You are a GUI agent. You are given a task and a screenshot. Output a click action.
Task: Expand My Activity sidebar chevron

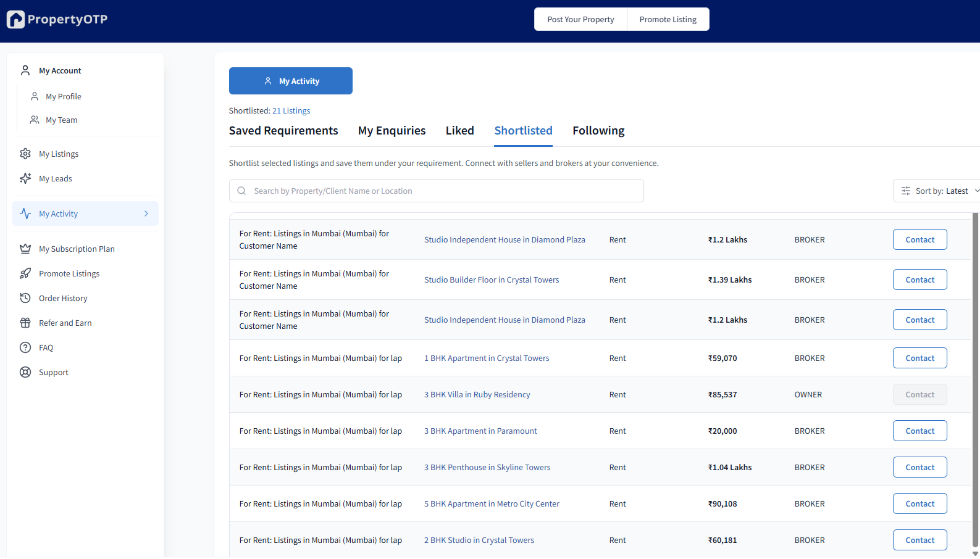coord(146,213)
